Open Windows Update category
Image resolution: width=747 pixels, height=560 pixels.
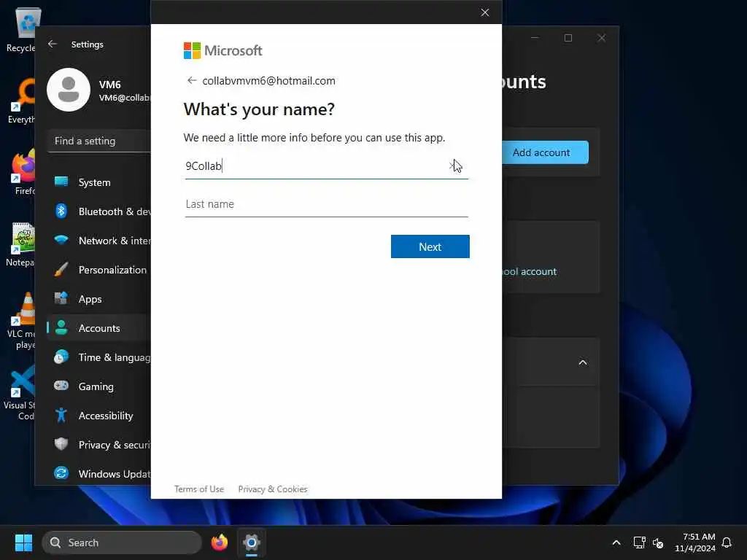[99, 474]
